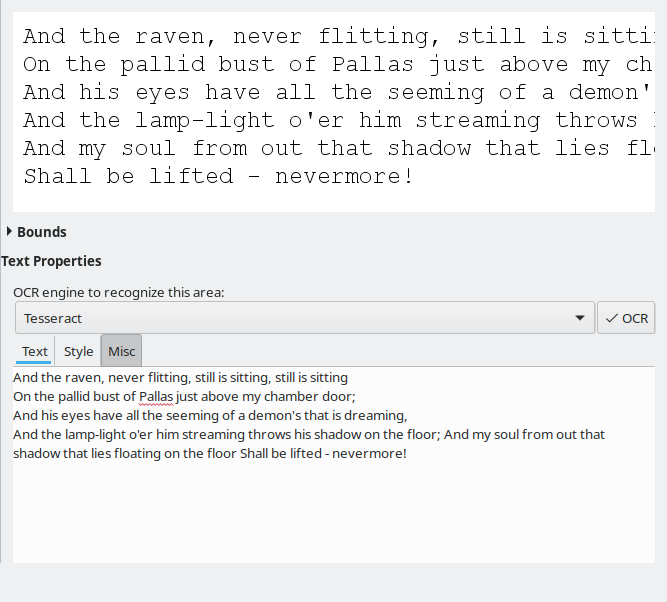
Task: Switch to the Text tab
Action: pyautogui.click(x=35, y=351)
